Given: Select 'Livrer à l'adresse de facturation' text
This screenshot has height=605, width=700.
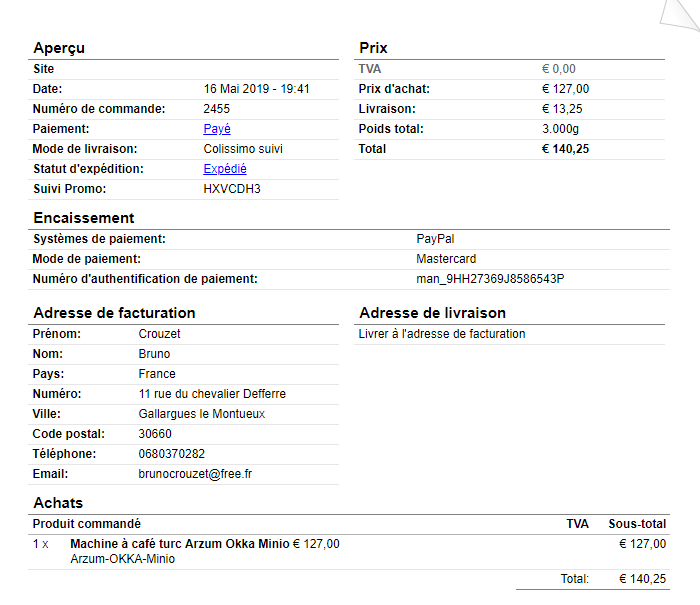Looking at the screenshot, I should coord(442,334).
